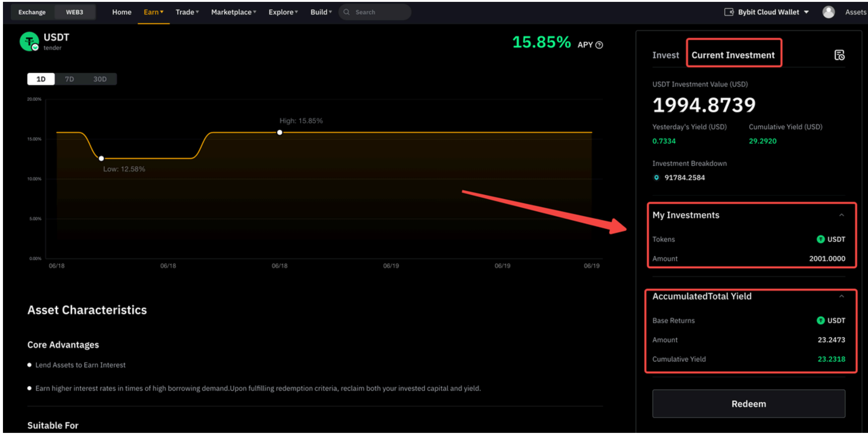Switch chart to 7D range
Viewport: 868px width, 434px height.
[69, 79]
